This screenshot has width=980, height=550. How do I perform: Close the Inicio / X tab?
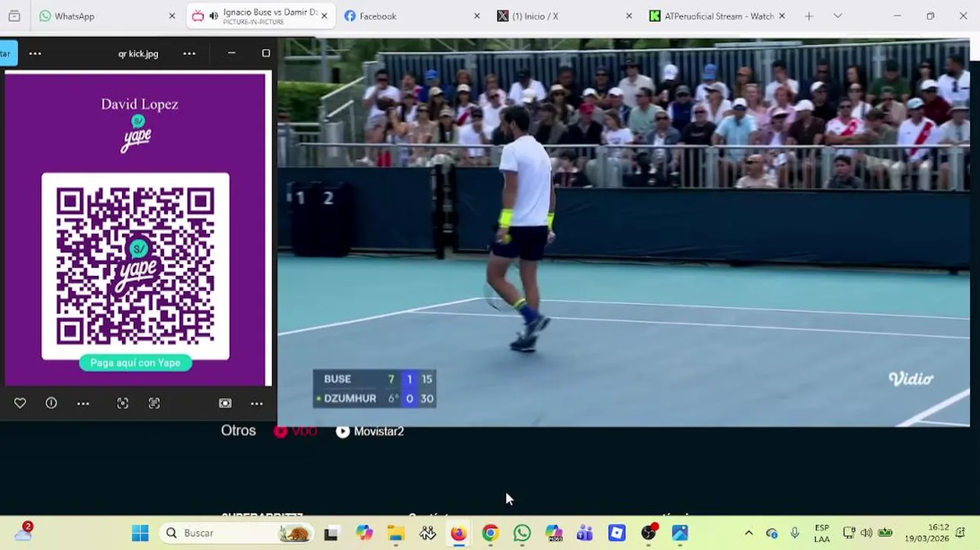629,16
